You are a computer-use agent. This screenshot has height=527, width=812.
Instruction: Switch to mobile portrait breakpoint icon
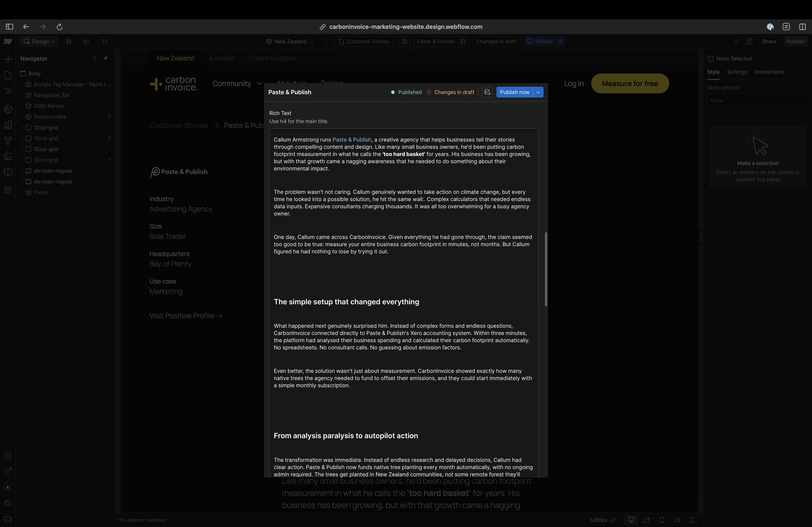point(692,520)
